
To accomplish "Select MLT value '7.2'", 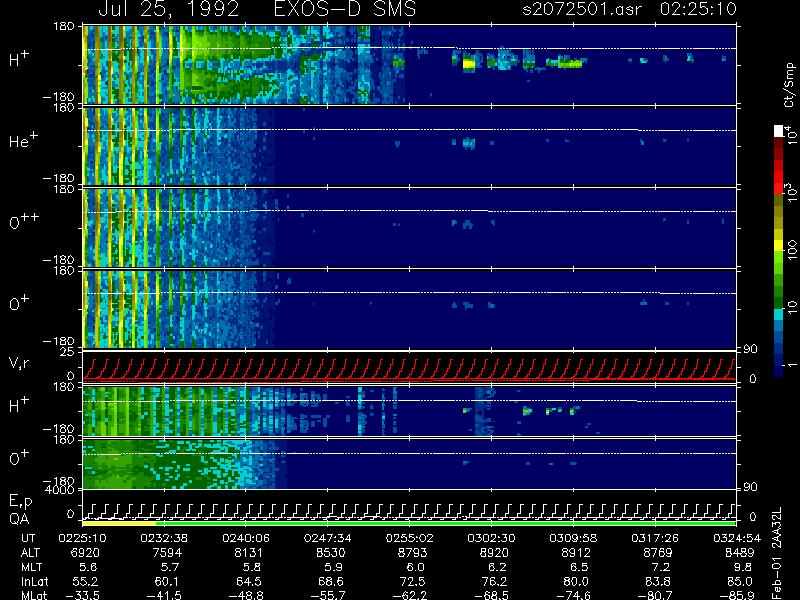I will point(661,567).
